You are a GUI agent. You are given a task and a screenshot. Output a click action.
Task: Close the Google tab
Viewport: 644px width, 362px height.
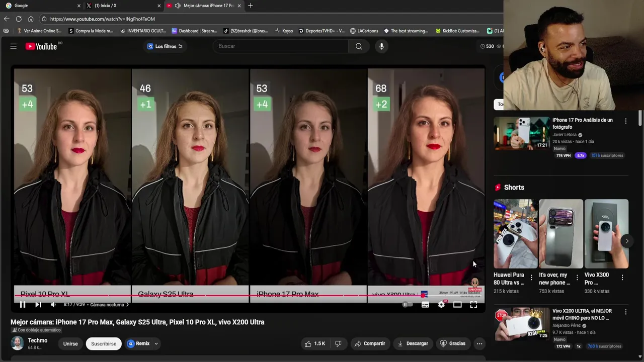(x=78, y=6)
